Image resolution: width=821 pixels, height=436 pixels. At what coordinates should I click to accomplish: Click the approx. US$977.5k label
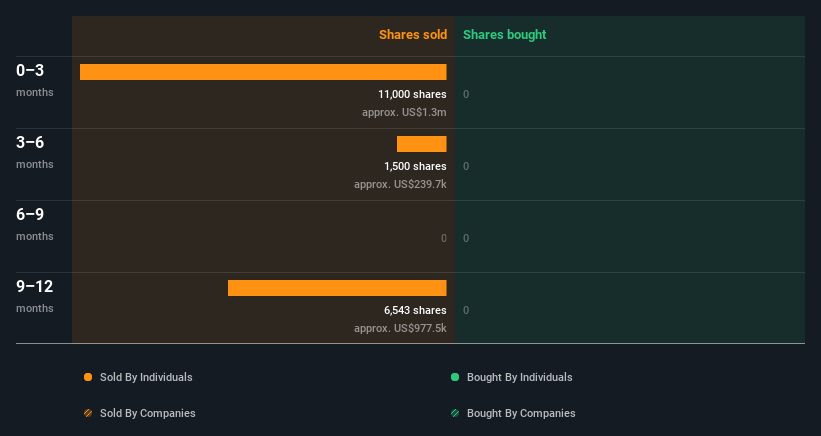pos(400,328)
